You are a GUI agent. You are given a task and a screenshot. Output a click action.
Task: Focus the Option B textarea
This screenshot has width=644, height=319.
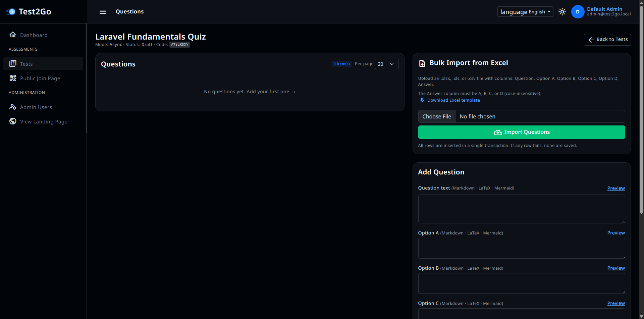(522, 283)
